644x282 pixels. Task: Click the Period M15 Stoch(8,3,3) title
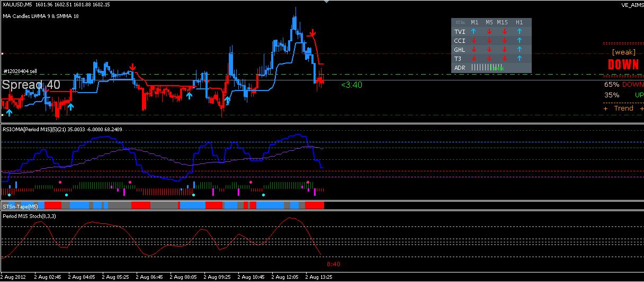pyautogui.click(x=30, y=216)
